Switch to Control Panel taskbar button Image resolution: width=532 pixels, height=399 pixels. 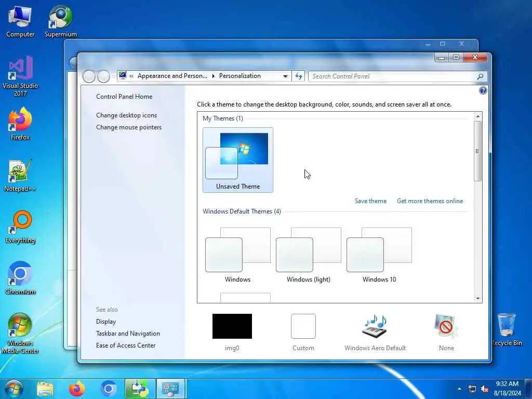[170, 389]
